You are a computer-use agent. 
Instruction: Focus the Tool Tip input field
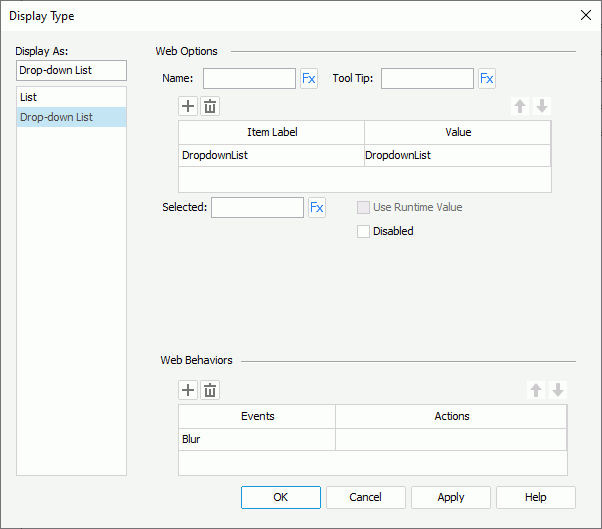[x=427, y=79]
